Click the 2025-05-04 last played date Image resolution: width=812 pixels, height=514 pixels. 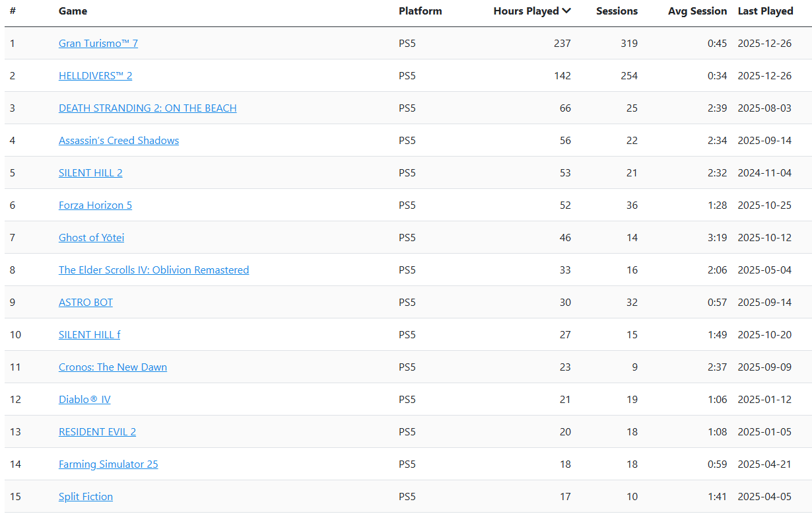tap(764, 270)
